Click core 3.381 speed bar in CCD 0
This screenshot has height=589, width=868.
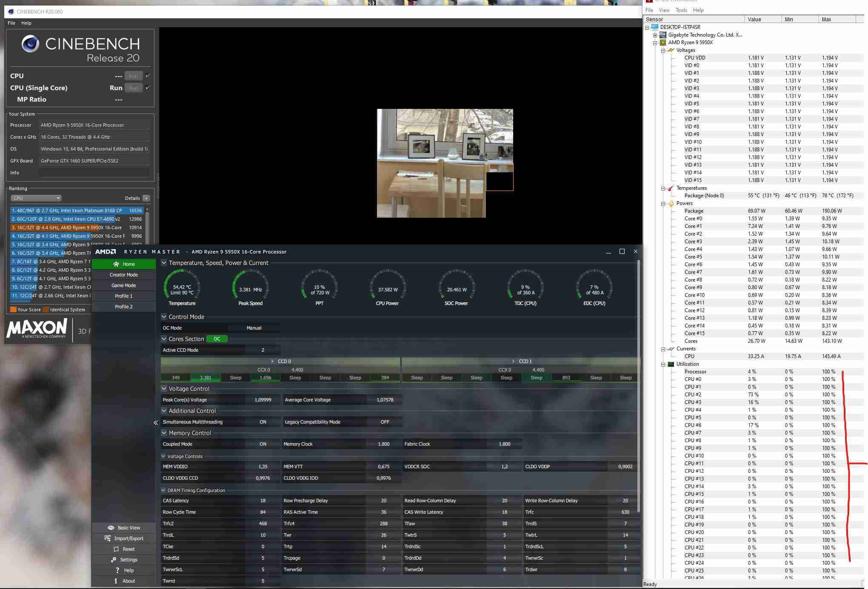206,378
